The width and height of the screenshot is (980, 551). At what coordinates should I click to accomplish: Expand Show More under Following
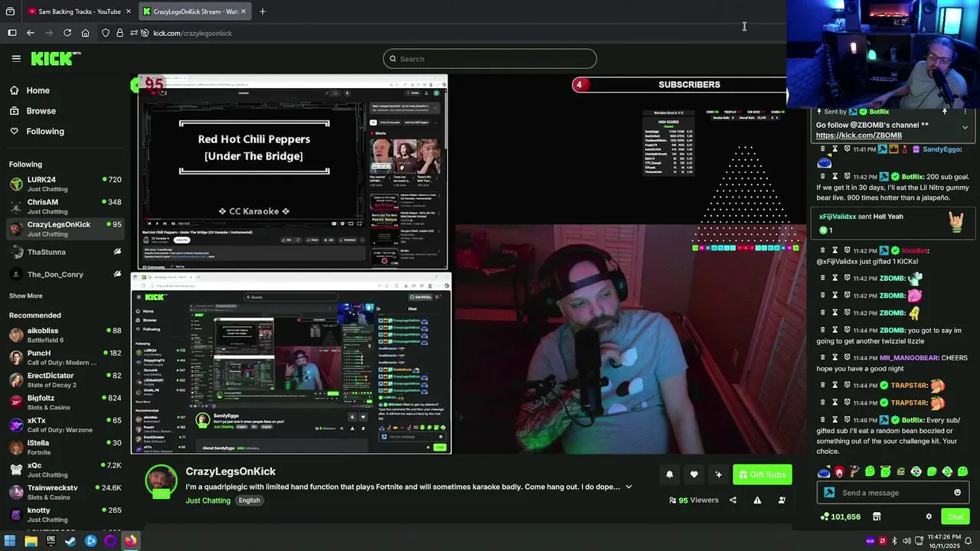coord(25,296)
